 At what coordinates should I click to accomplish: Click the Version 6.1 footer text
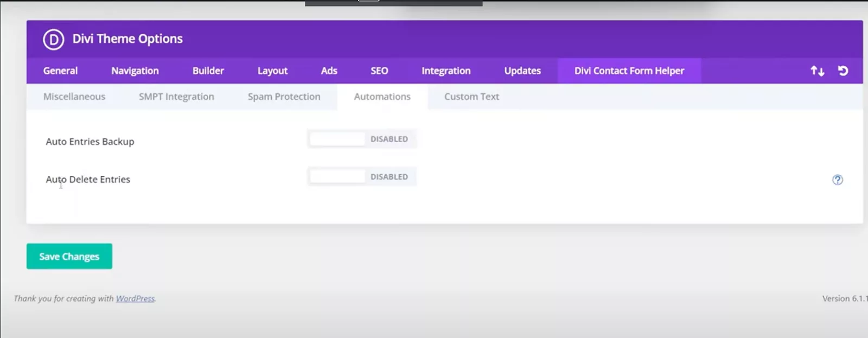[x=845, y=298]
